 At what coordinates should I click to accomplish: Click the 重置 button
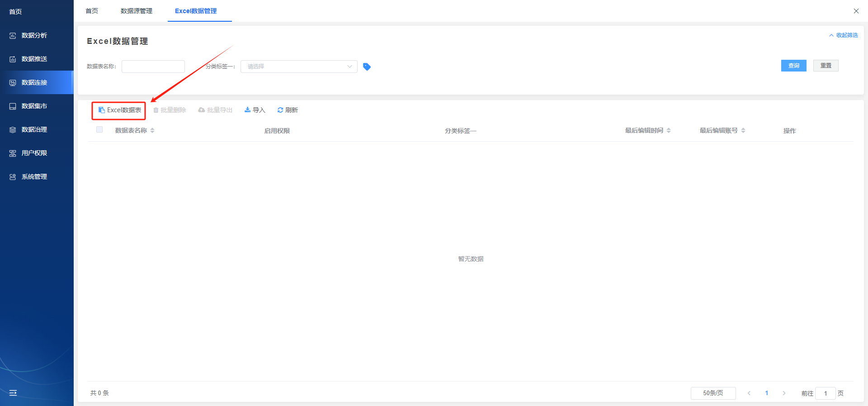826,66
